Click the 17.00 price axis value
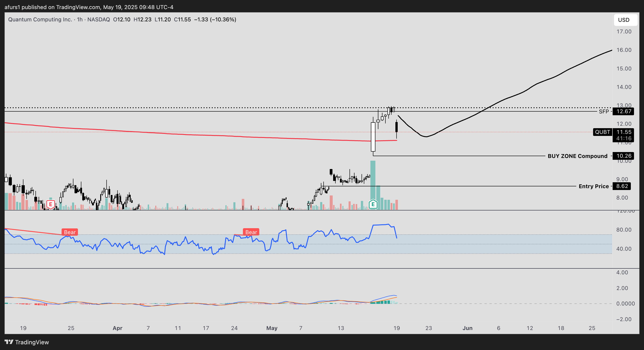Image resolution: width=644 pixels, height=350 pixels. coord(624,32)
